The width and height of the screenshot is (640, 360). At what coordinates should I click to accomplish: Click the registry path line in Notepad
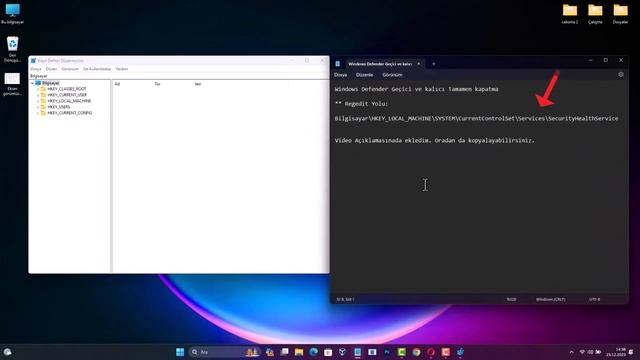pyautogui.click(x=476, y=118)
